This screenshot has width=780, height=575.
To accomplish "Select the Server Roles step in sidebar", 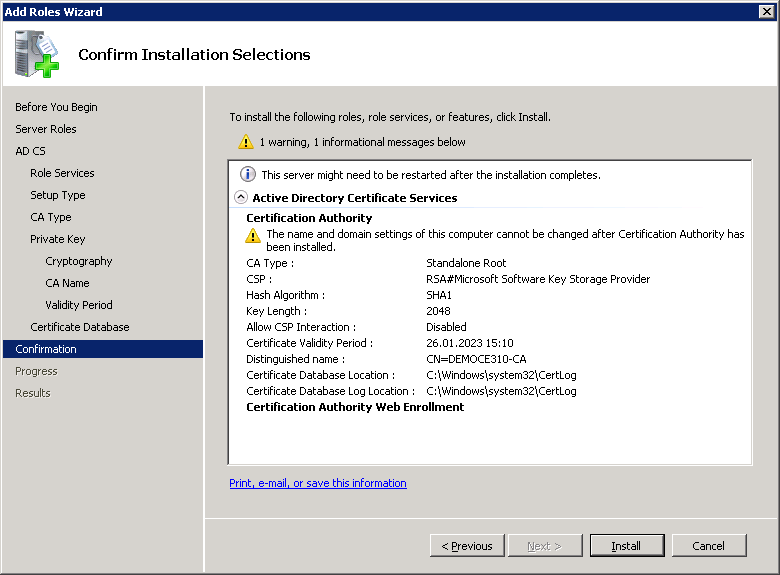I will (46, 129).
